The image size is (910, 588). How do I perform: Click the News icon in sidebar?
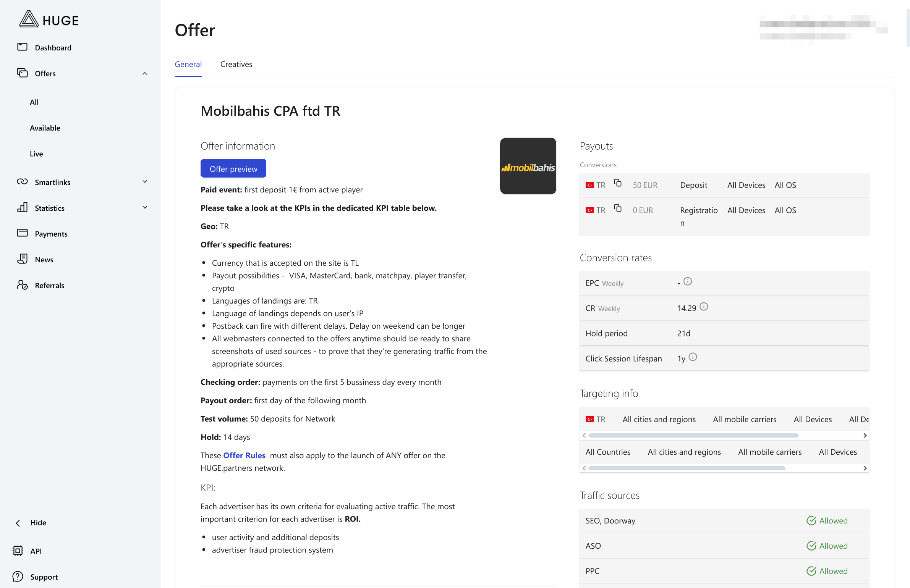(x=23, y=259)
